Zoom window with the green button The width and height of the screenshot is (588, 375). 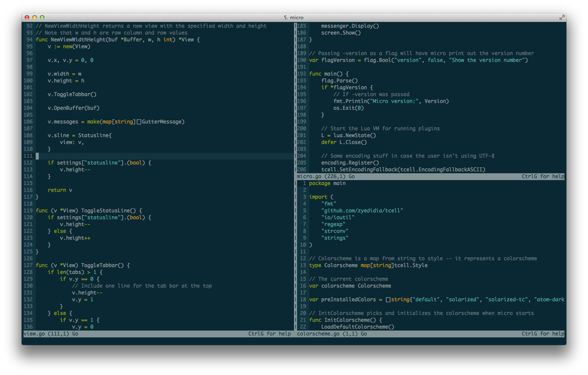pos(42,18)
